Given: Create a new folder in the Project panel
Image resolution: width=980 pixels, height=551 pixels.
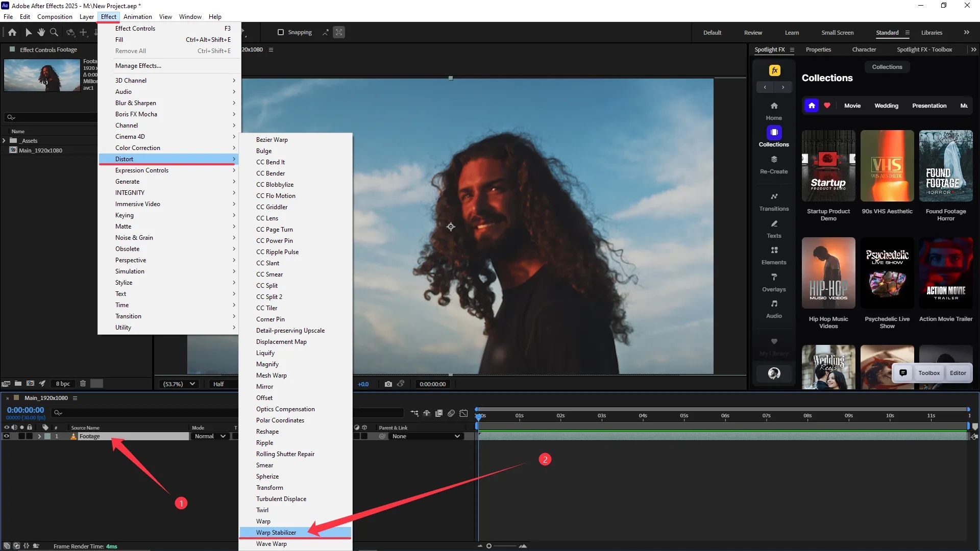Looking at the screenshot, I should [18, 384].
